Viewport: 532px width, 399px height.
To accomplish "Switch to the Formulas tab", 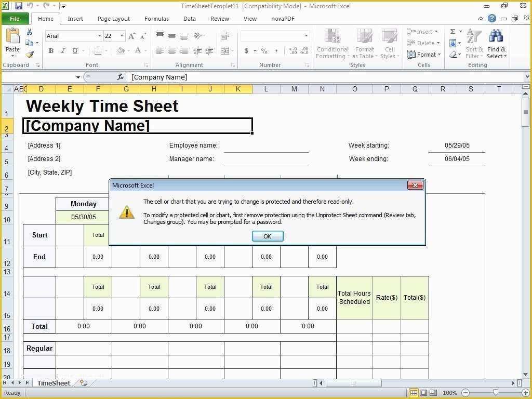I will (x=156, y=19).
